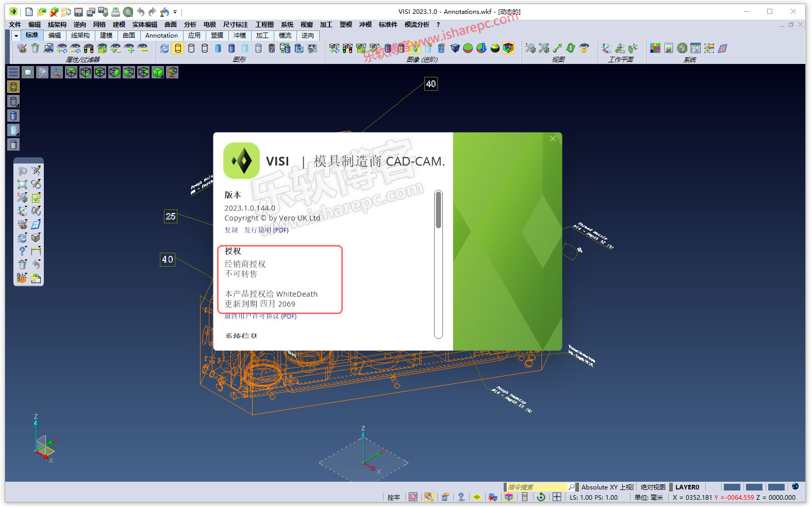
Task: Redo the last undone action
Action: (152, 12)
